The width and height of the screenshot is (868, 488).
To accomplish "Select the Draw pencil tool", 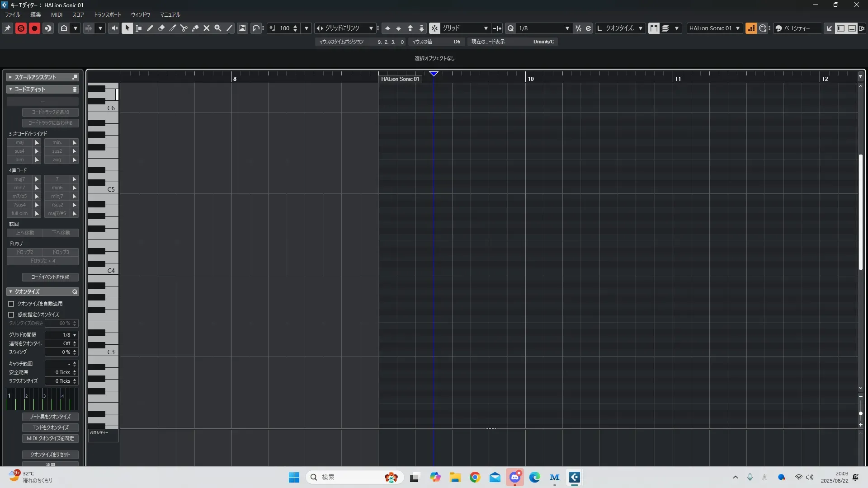I will point(150,28).
